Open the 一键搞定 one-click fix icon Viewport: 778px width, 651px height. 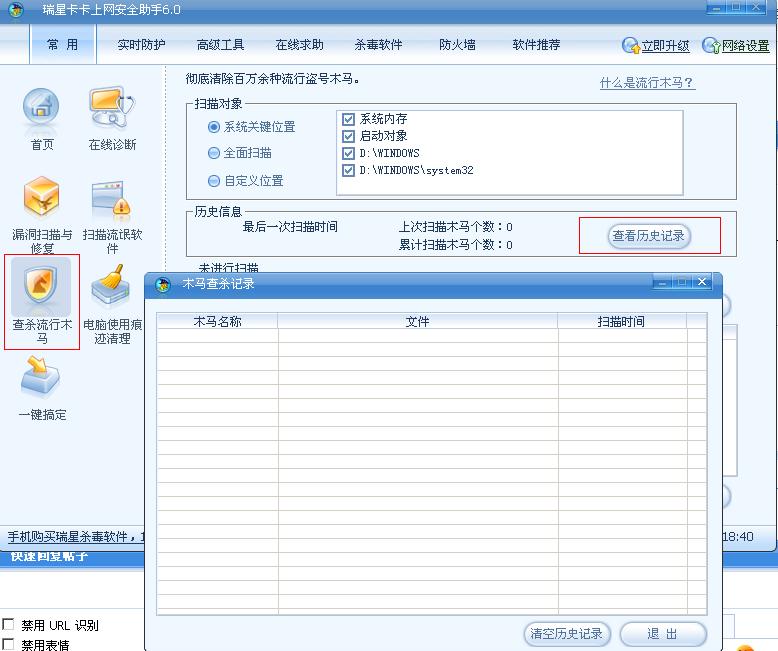pos(40,376)
